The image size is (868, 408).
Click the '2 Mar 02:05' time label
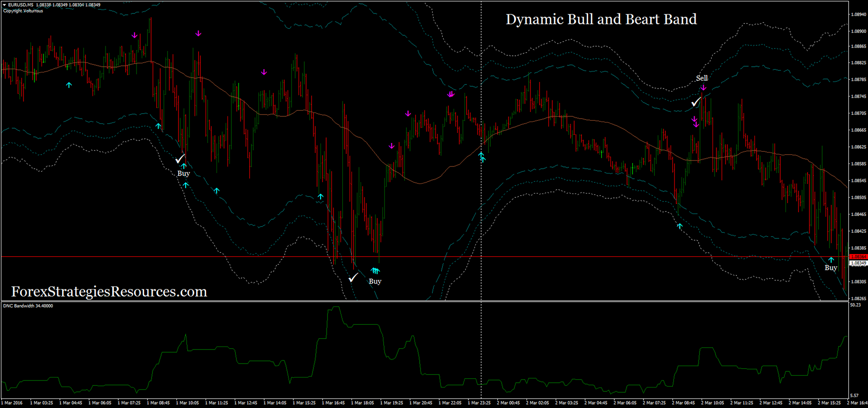coord(537,403)
